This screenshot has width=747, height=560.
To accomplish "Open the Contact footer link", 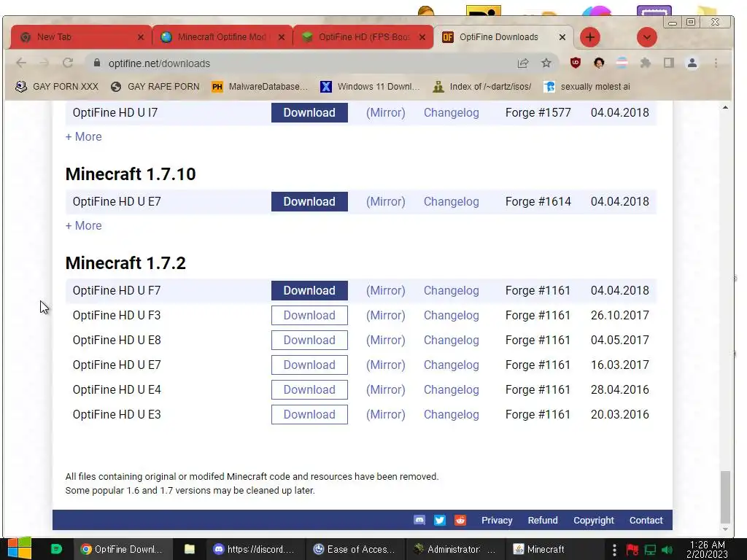I will pyautogui.click(x=646, y=521).
